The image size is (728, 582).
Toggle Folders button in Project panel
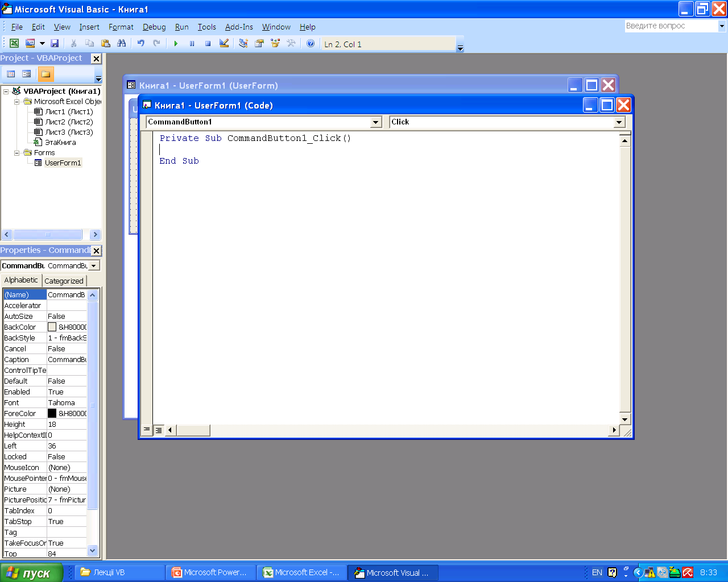point(45,74)
